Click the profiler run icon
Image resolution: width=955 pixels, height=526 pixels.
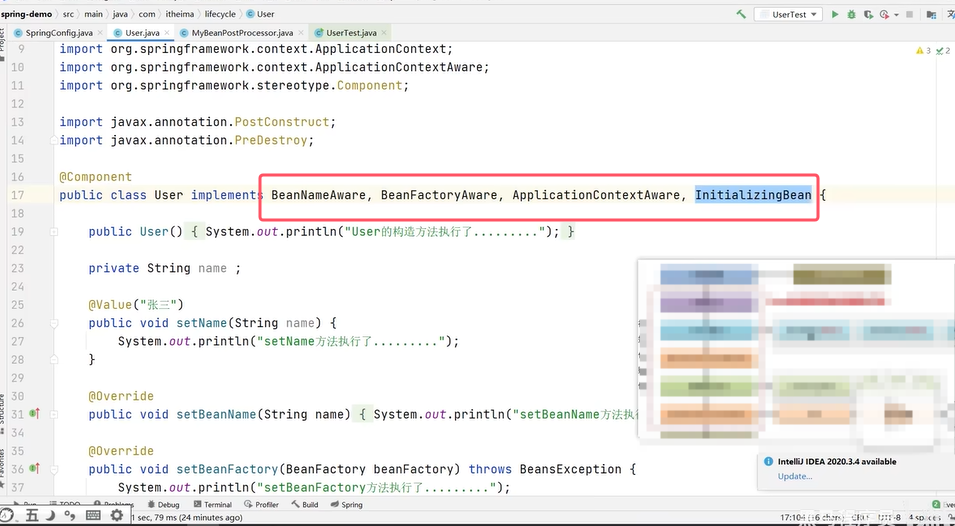coord(884,14)
